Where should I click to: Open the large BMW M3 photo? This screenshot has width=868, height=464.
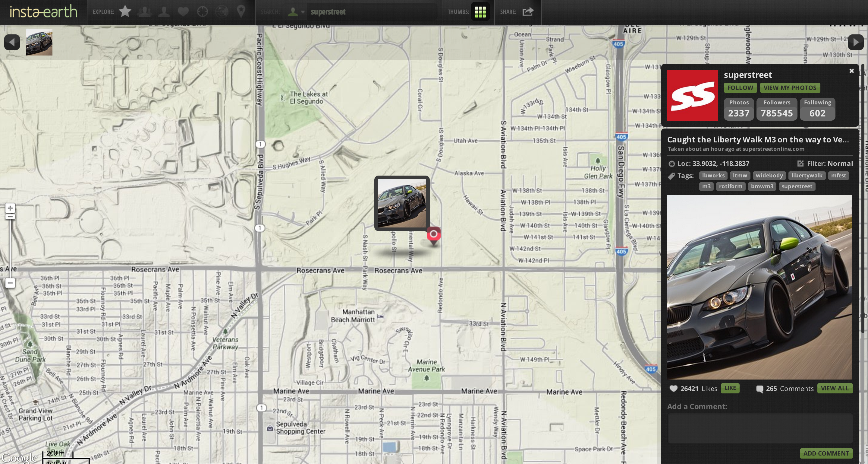coord(759,287)
